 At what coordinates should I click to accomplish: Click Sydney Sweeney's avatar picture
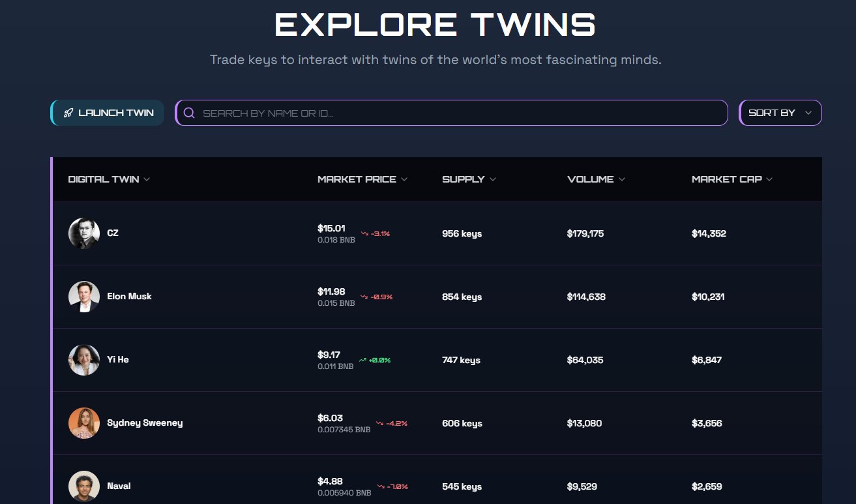84,423
